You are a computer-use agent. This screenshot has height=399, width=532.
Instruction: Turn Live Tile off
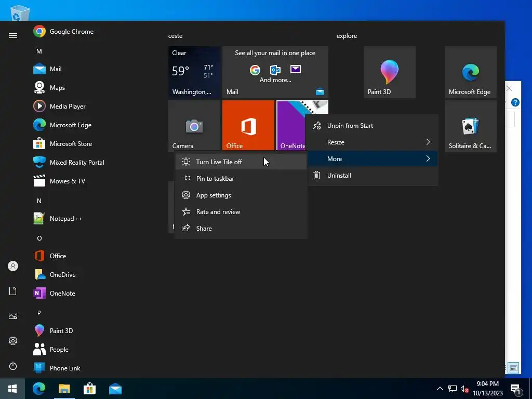(241, 162)
